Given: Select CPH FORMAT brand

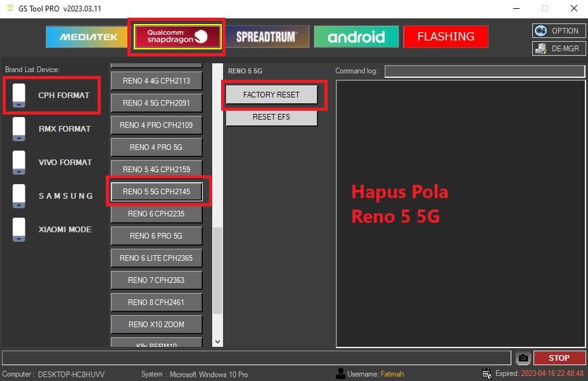Looking at the screenshot, I should [x=64, y=95].
